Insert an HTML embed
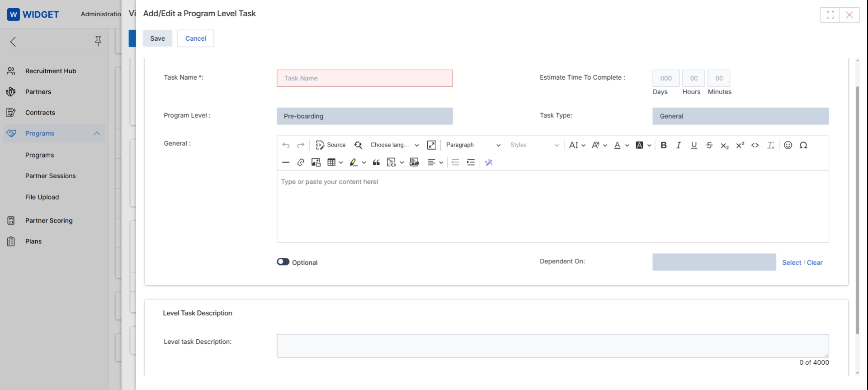Image resolution: width=868 pixels, height=390 pixels. (x=414, y=162)
